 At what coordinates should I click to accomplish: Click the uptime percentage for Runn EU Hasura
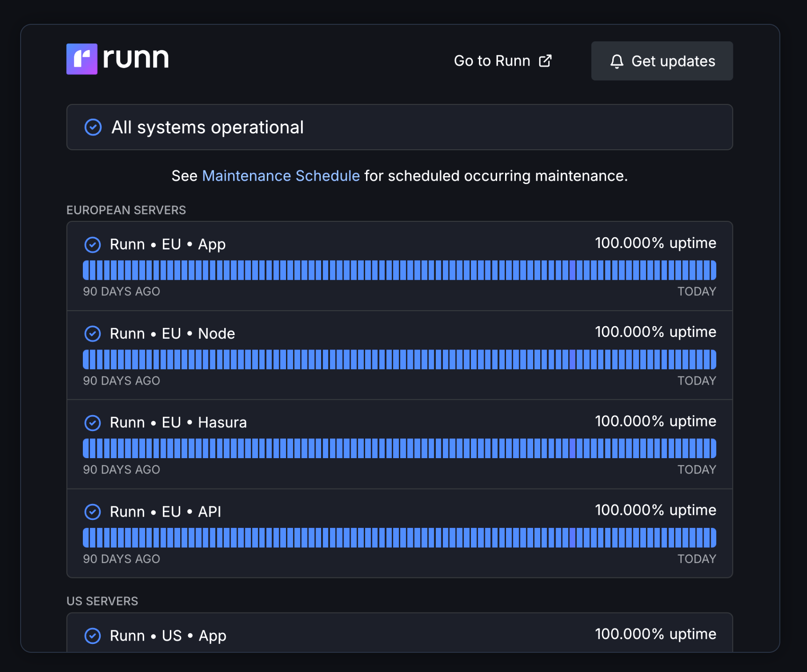655,421
